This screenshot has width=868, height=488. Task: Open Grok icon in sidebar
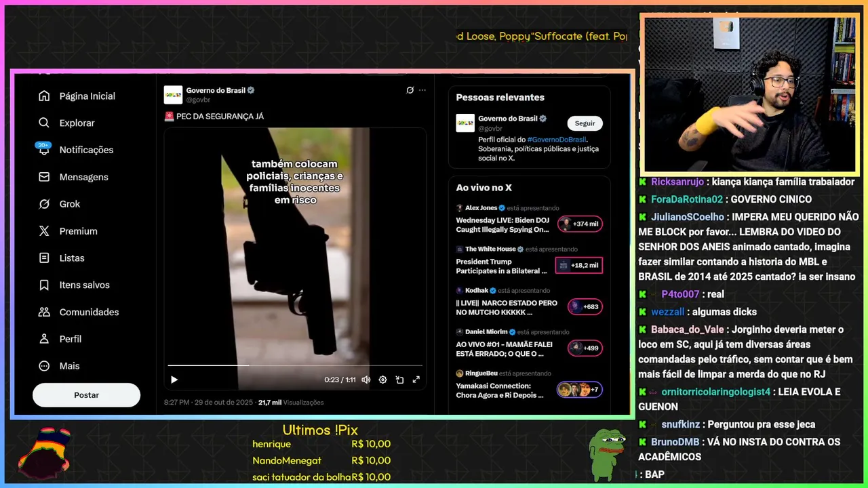pos(44,204)
